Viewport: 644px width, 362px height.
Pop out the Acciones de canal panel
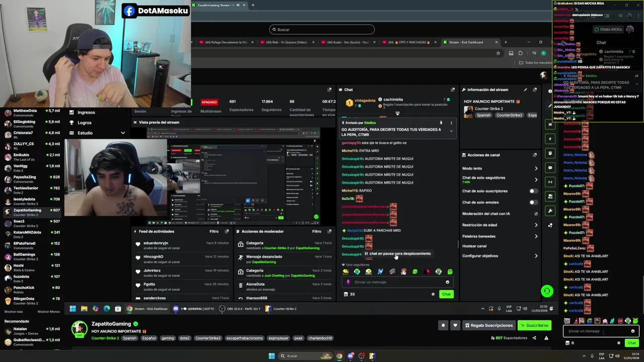(534, 155)
